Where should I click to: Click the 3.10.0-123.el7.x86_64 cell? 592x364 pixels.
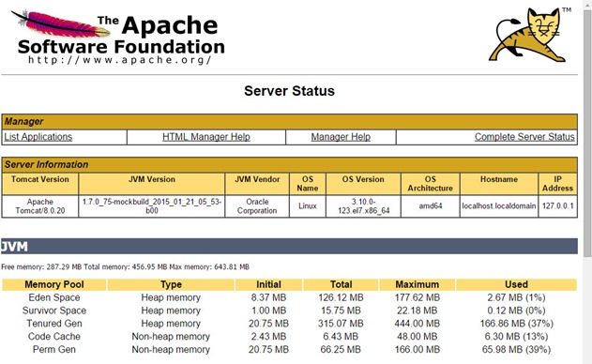pos(363,206)
